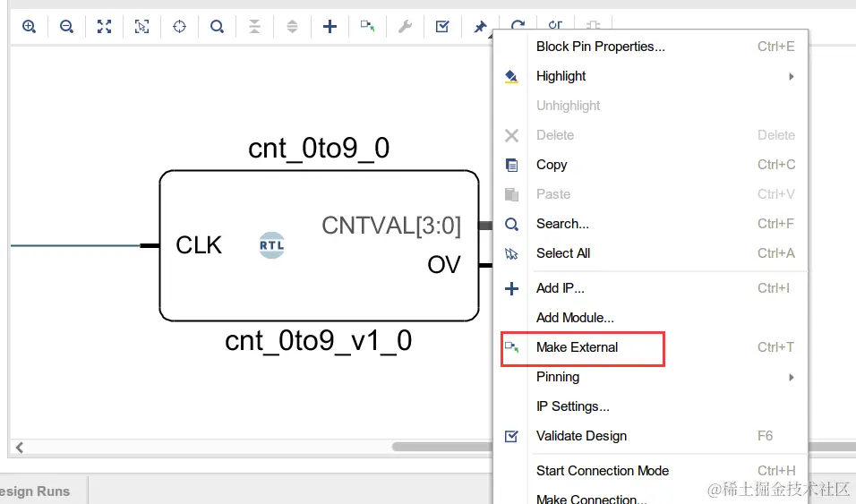
Task: Click the wire connected to CLK pin
Action: point(75,245)
